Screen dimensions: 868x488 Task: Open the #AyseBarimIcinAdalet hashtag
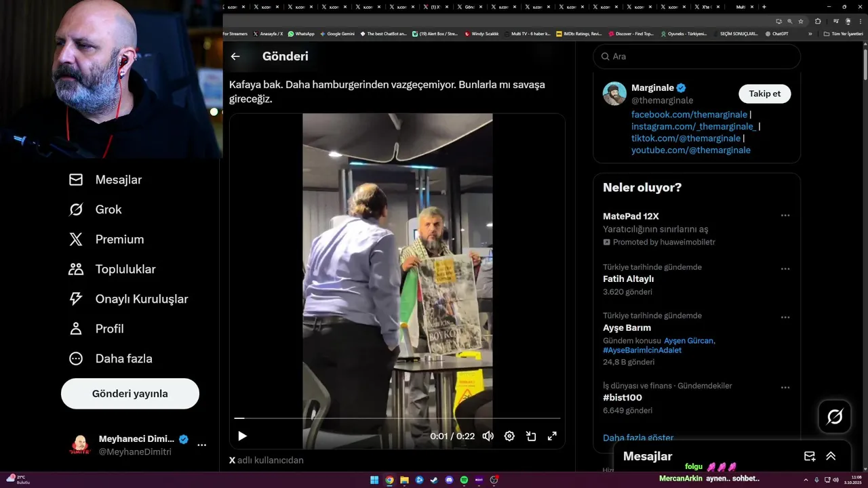(x=642, y=350)
